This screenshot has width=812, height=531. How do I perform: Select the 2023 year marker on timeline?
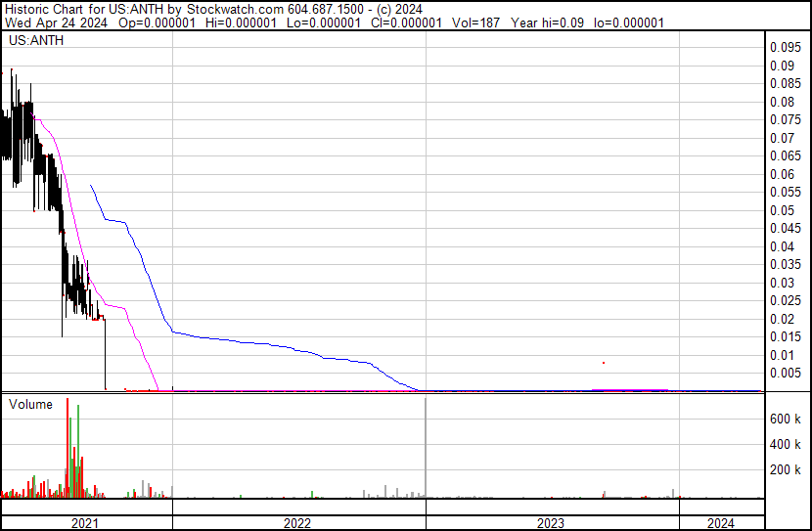pyautogui.click(x=551, y=523)
